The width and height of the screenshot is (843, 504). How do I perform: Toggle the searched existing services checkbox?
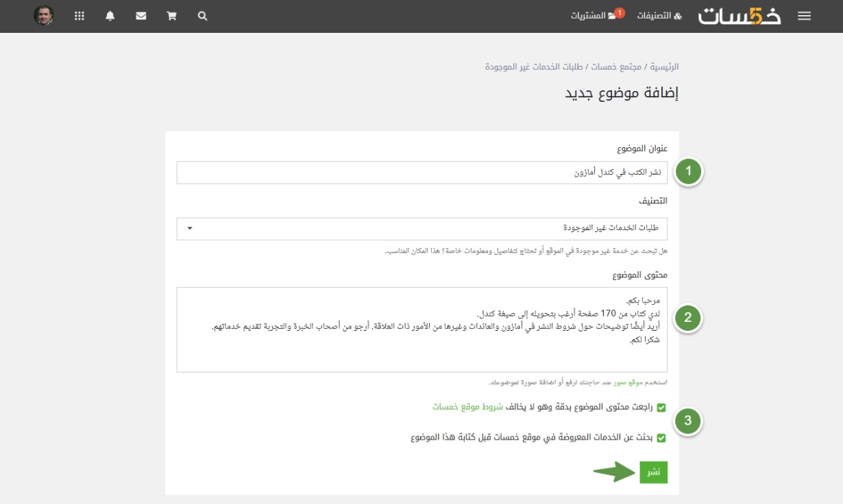(x=661, y=438)
